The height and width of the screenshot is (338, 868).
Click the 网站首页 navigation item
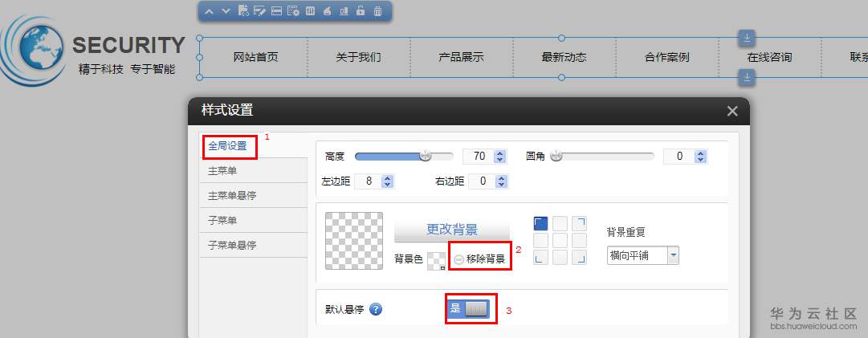[x=256, y=57]
